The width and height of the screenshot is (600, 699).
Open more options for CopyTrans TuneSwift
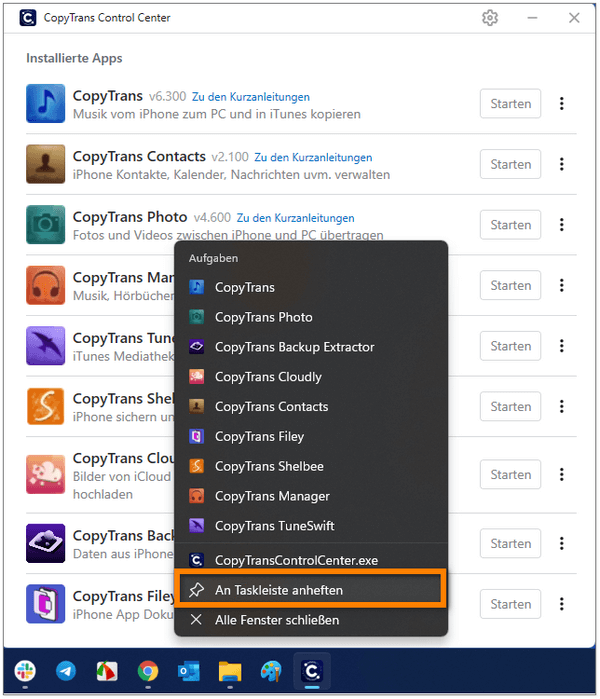[562, 346]
